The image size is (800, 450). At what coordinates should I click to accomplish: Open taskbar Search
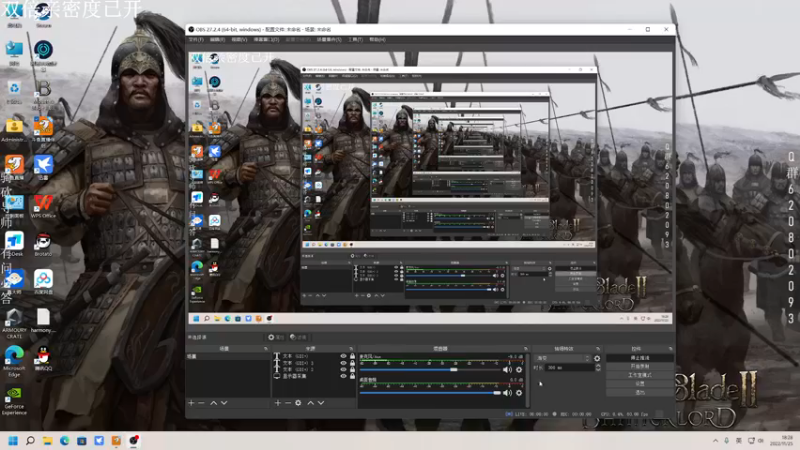30,440
